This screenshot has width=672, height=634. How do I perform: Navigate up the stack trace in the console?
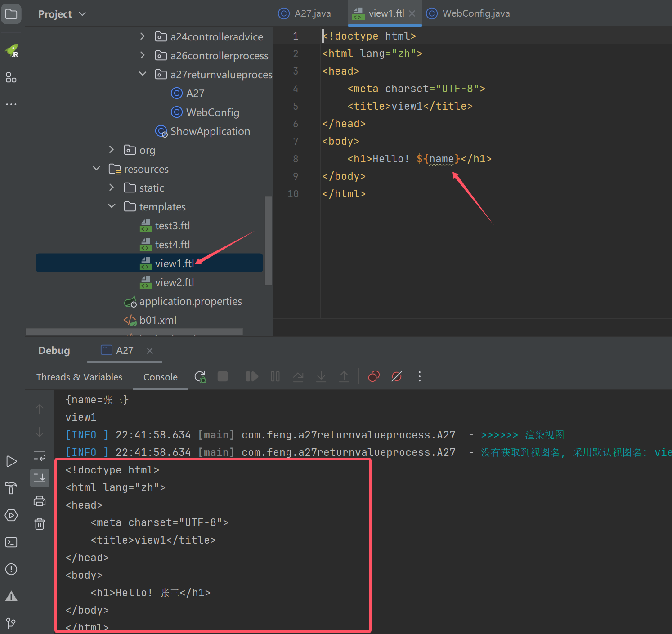[x=40, y=409]
